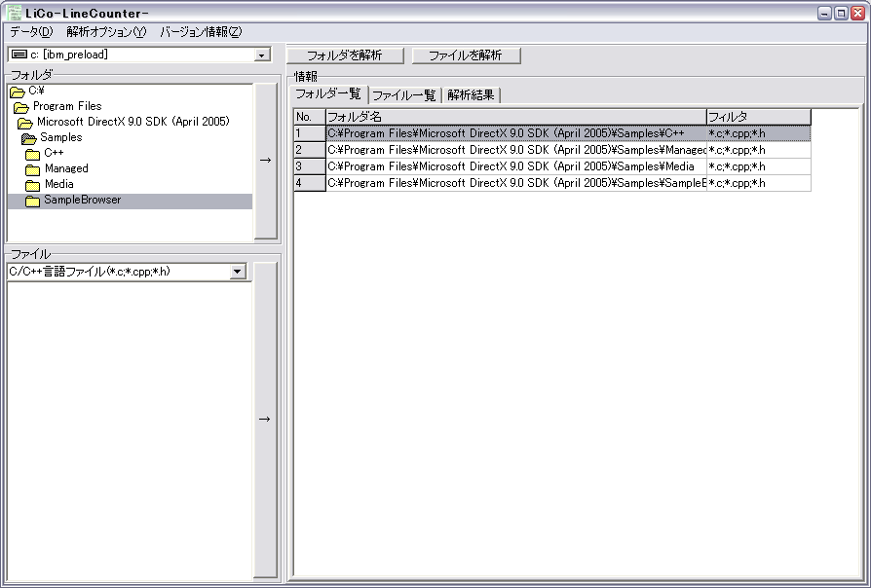Click the Samples¥Media folder path cell
This screenshot has width=871, height=588.
(516, 166)
